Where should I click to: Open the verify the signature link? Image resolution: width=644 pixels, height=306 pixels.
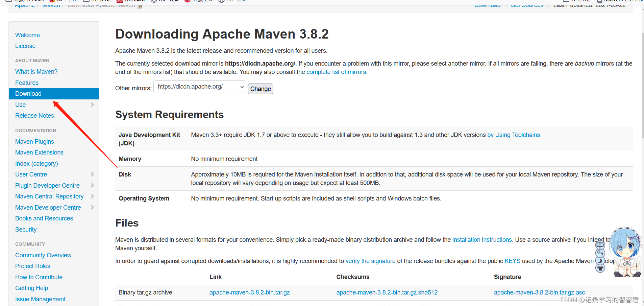pos(370,261)
